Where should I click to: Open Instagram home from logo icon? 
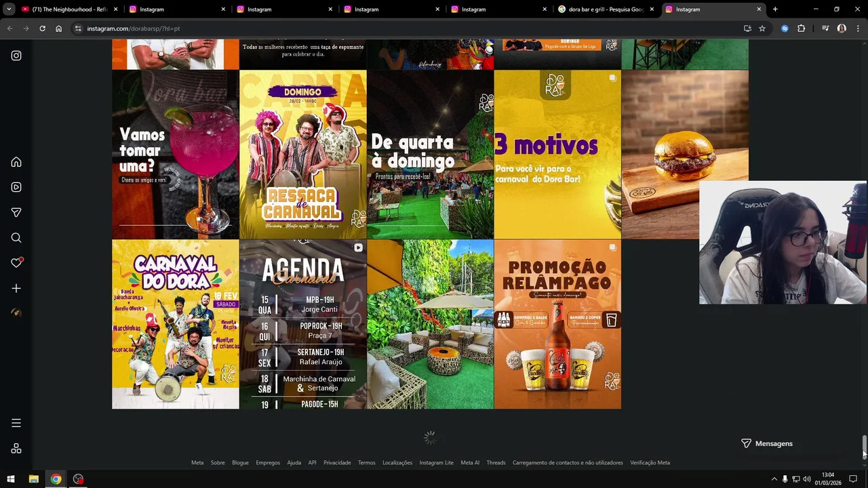pyautogui.click(x=16, y=56)
